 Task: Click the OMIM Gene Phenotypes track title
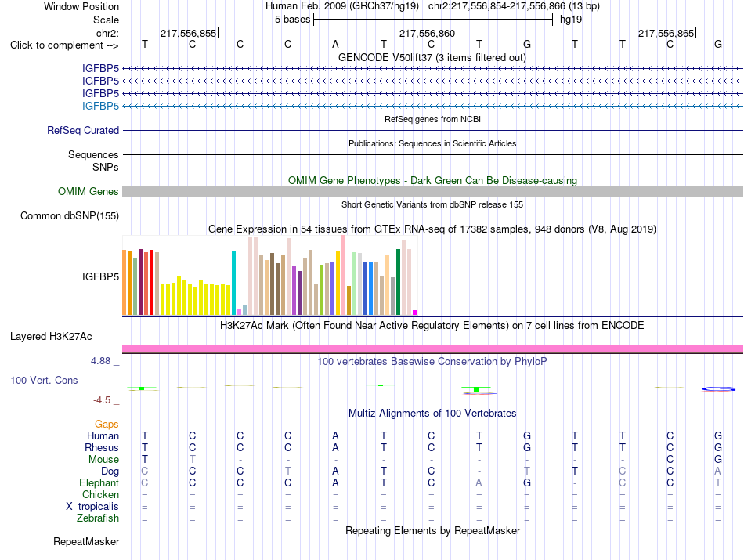[x=432, y=180]
